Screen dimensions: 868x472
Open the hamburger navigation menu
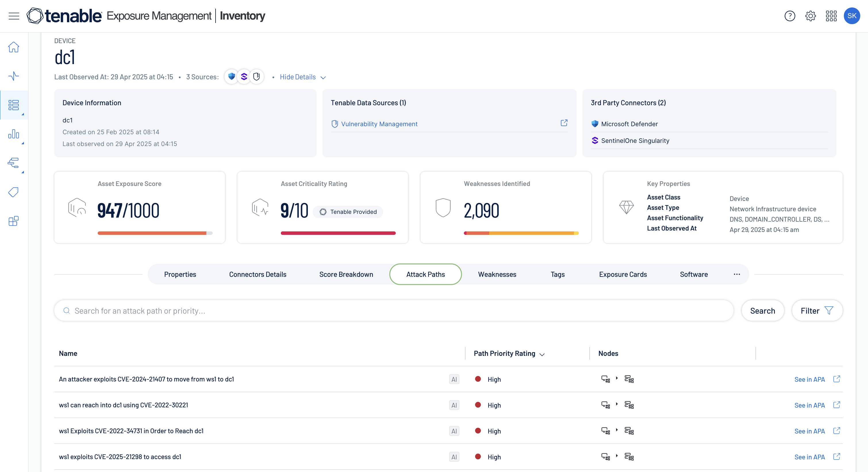coord(14,16)
